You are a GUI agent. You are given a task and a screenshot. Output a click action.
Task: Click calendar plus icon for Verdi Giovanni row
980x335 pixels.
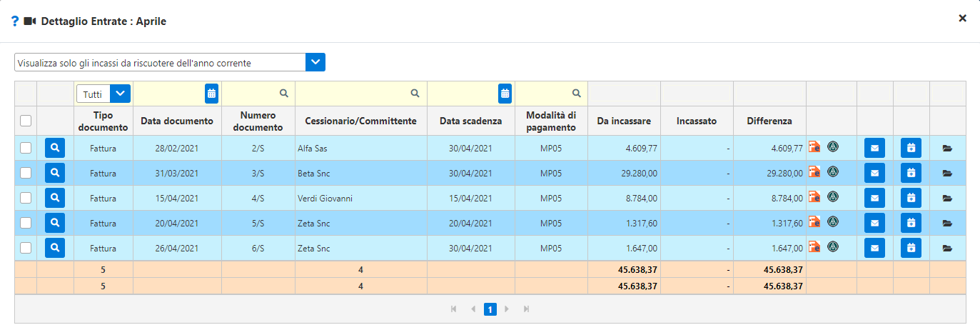click(x=911, y=198)
